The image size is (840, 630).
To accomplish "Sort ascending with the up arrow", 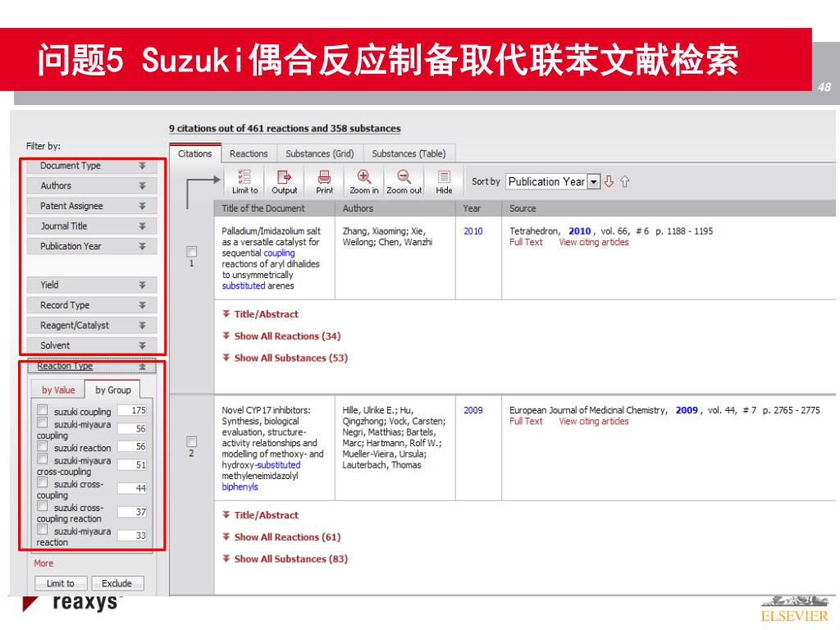I will click(624, 181).
